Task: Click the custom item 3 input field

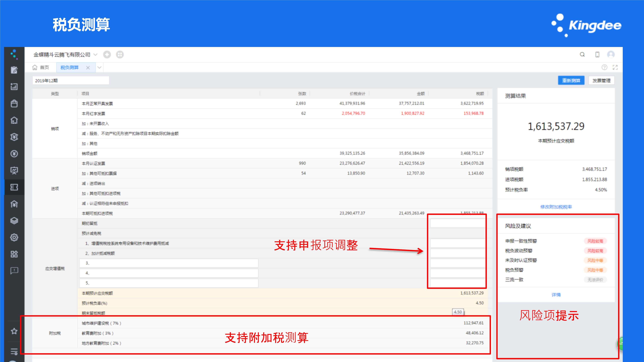Action: tap(169, 263)
